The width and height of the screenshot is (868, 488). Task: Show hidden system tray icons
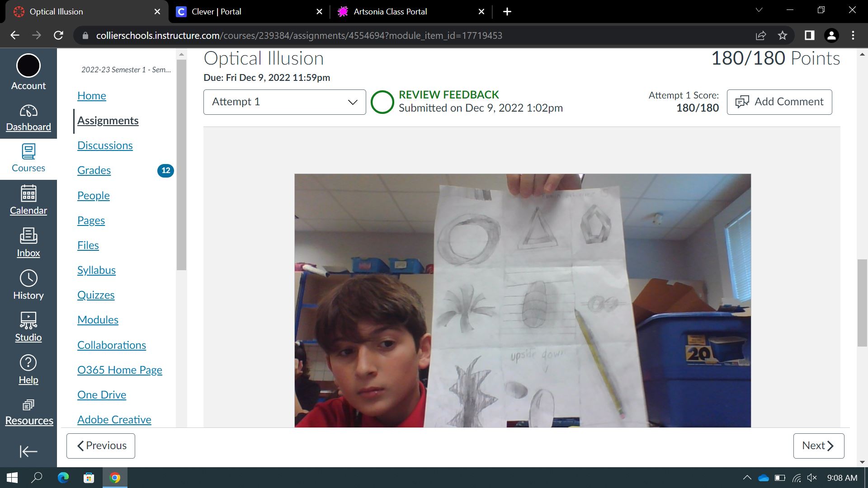[x=747, y=478]
